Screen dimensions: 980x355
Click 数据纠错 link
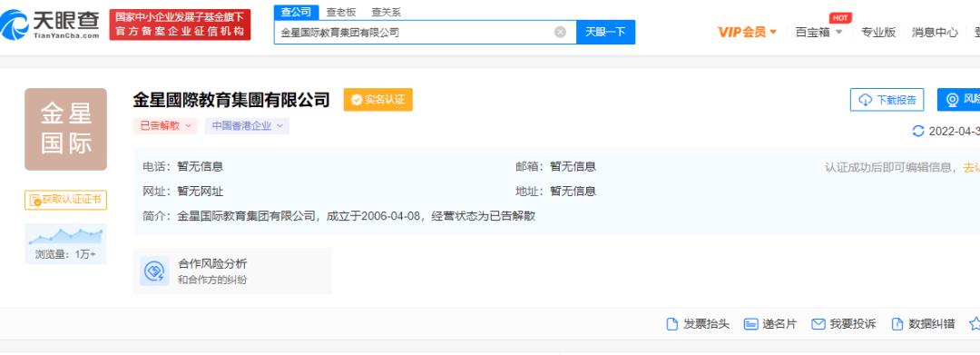point(932,324)
